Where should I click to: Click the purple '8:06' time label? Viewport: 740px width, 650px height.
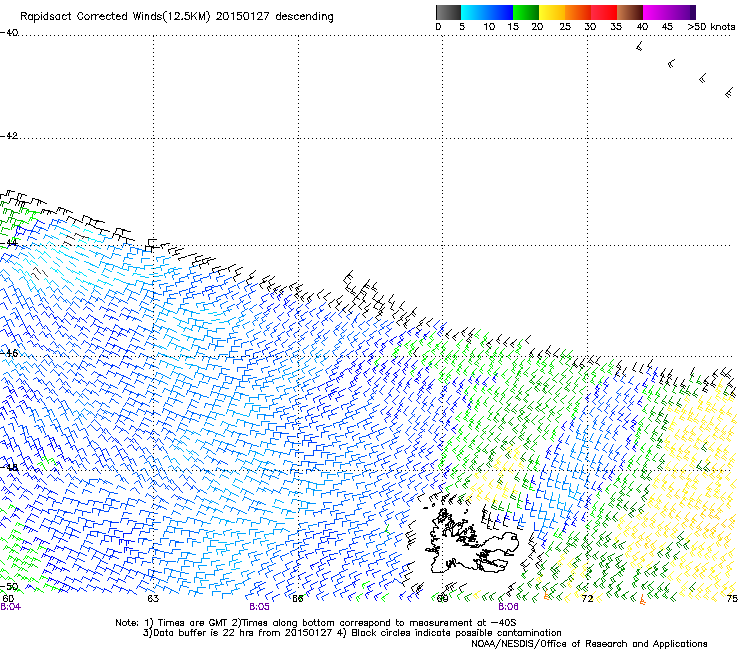508,607
